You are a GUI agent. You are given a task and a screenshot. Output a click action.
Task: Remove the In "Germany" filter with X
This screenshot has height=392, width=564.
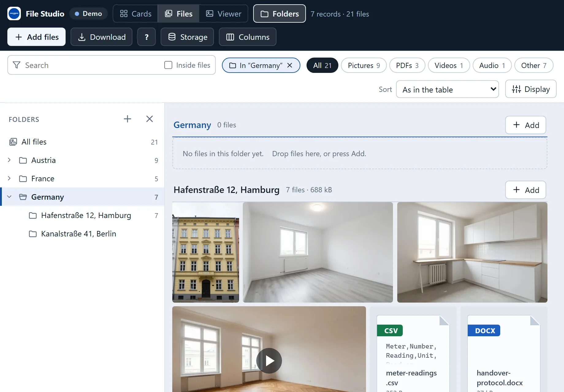pos(290,65)
